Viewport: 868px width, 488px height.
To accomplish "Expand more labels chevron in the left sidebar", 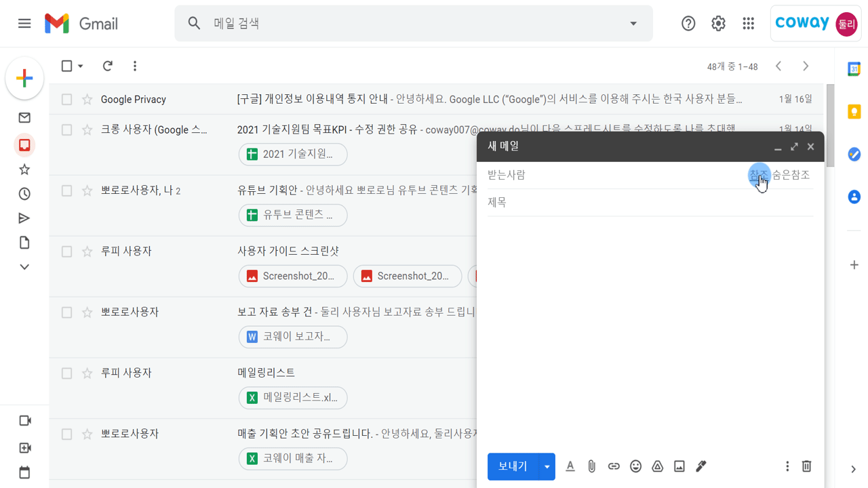I will (x=24, y=267).
